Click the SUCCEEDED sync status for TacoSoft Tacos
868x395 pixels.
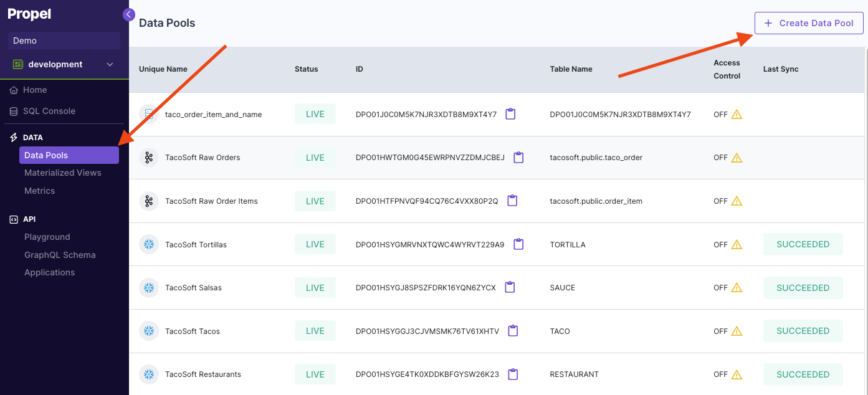coord(803,331)
